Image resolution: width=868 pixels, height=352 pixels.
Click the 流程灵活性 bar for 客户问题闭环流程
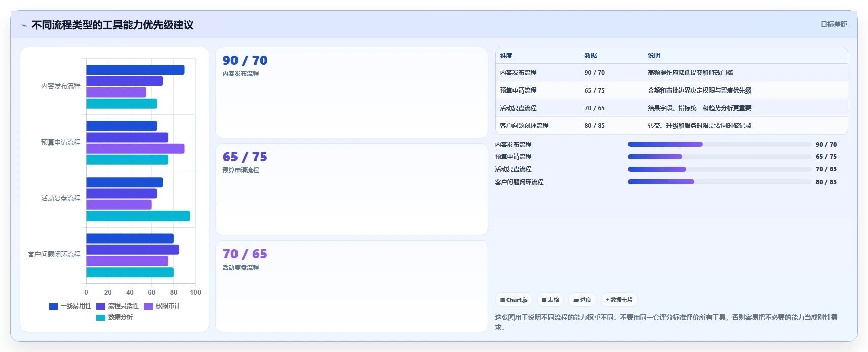click(133, 250)
